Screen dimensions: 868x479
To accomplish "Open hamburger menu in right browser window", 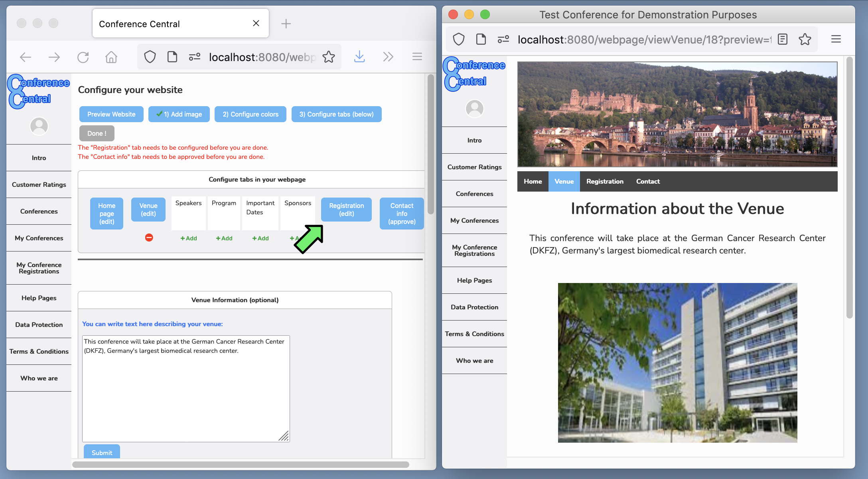I will (x=836, y=39).
